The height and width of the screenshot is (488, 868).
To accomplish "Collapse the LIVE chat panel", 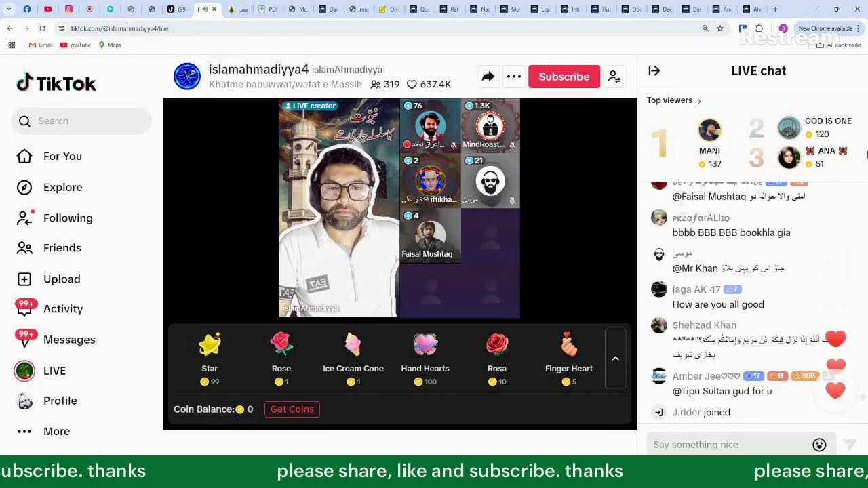I will pyautogui.click(x=654, y=70).
